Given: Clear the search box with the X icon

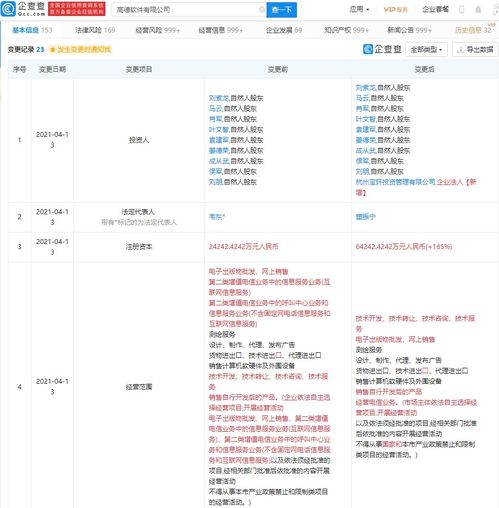Looking at the screenshot, I should pyautogui.click(x=262, y=10).
